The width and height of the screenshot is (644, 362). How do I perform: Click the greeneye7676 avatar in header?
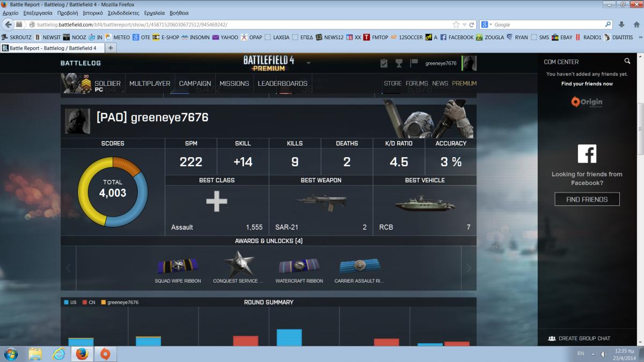(x=469, y=63)
